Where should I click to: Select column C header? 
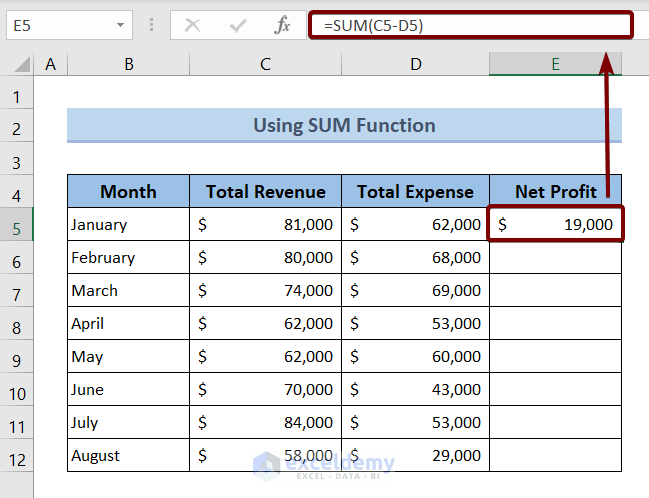[265, 65]
